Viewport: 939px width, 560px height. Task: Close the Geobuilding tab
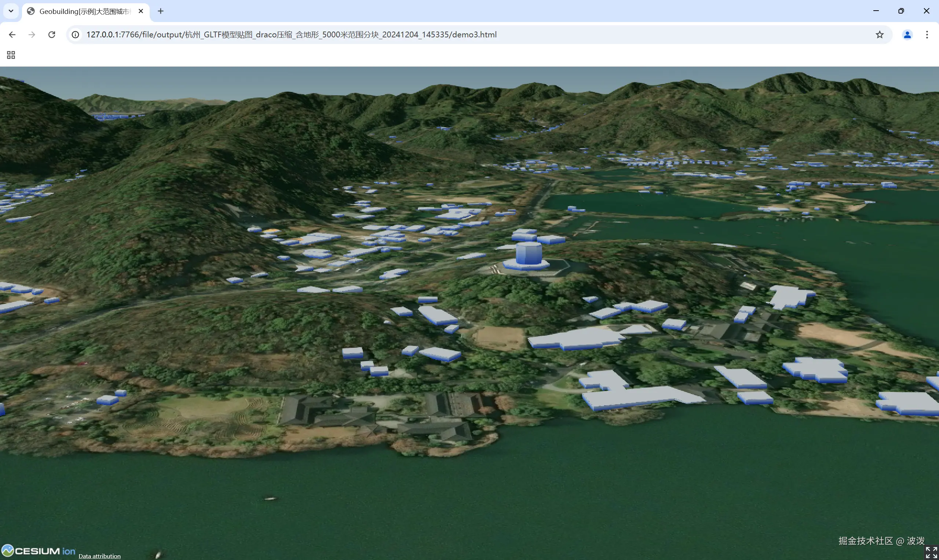point(141,11)
